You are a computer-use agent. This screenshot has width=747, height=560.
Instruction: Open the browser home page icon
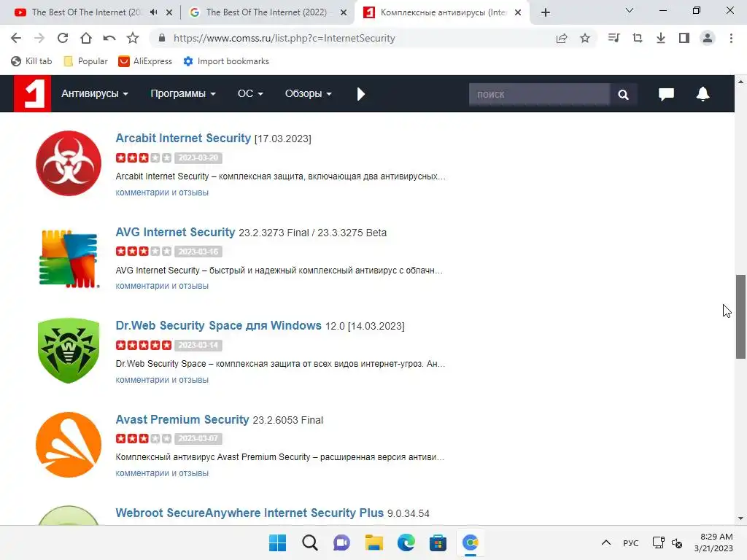click(x=86, y=38)
